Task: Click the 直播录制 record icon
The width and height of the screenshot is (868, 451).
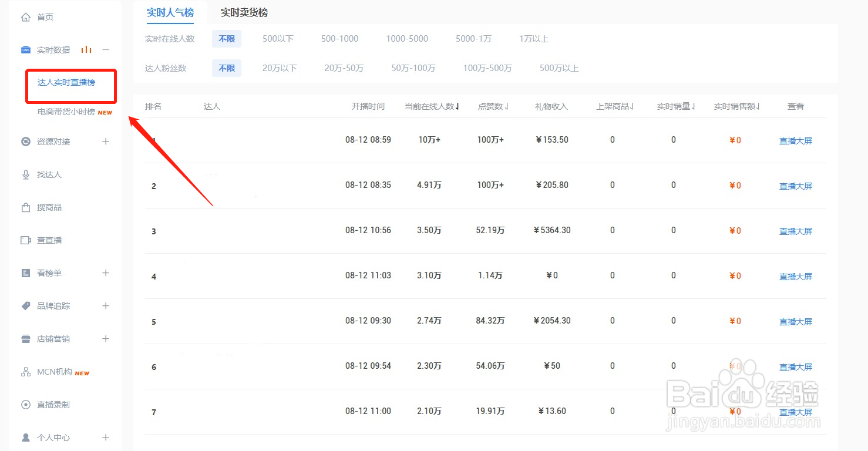Action: pyautogui.click(x=26, y=405)
